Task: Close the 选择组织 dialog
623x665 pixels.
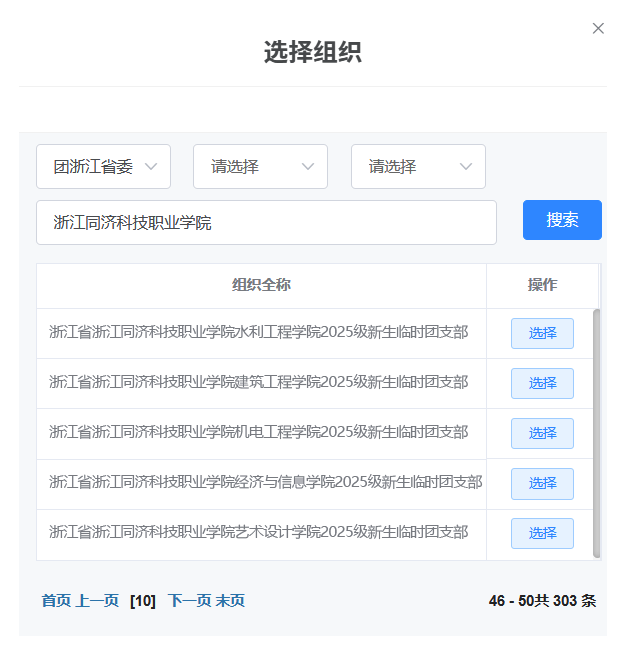Action: coord(598,28)
